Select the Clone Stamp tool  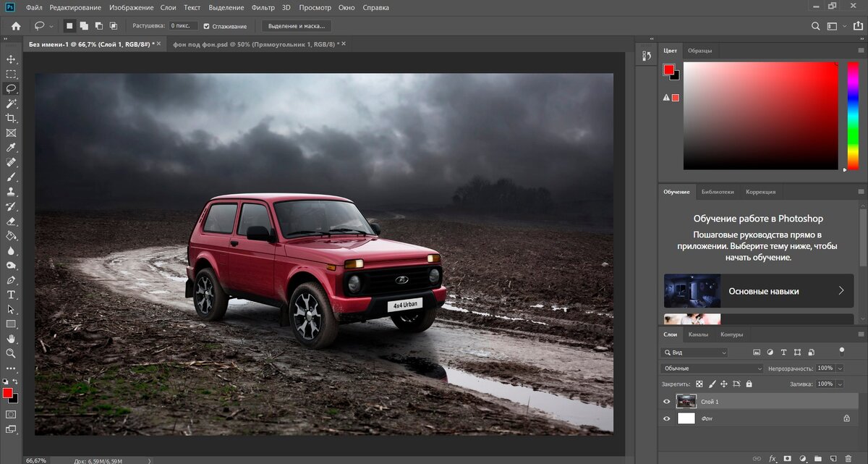tap(11, 192)
